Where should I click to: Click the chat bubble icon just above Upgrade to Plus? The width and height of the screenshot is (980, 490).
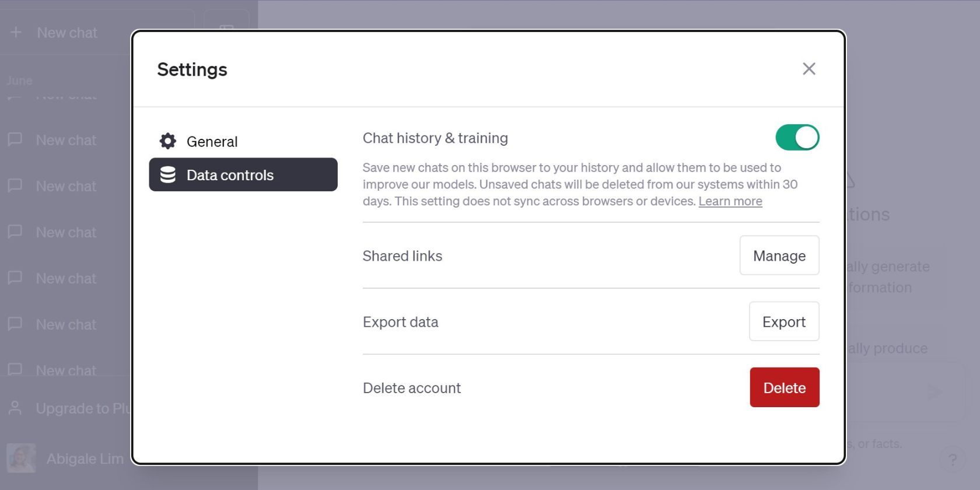tap(15, 370)
